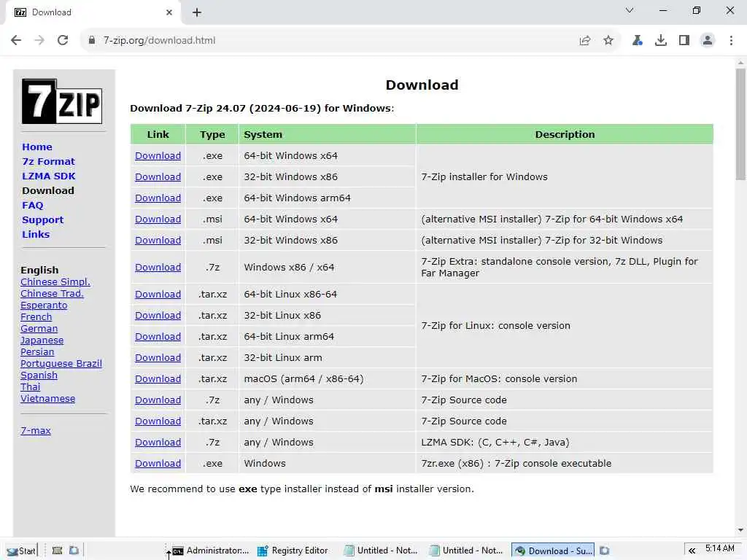The image size is (747, 560).
Task: Open Administrator command prompt in taskbar
Action: pos(210,551)
